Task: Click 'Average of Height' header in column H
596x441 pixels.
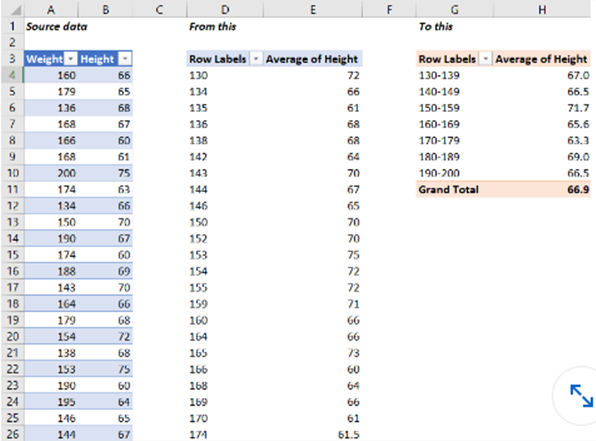Action: tap(541, 59)
